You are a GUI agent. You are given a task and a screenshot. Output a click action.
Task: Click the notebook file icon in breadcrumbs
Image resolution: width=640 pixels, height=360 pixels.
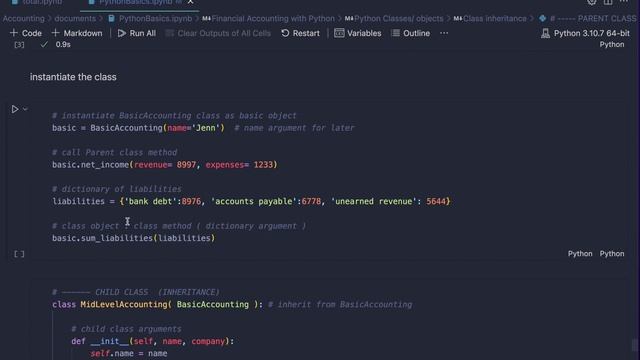(x=111, y=19)
